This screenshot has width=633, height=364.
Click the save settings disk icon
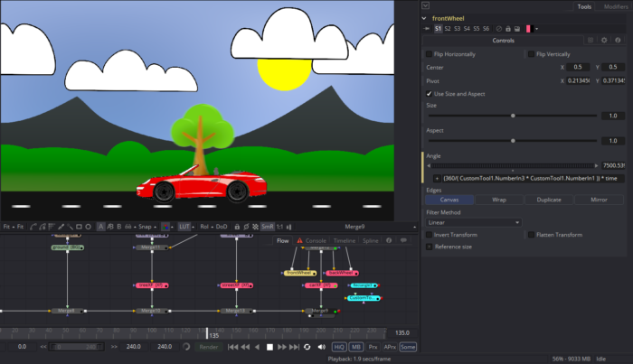point(517,29)
